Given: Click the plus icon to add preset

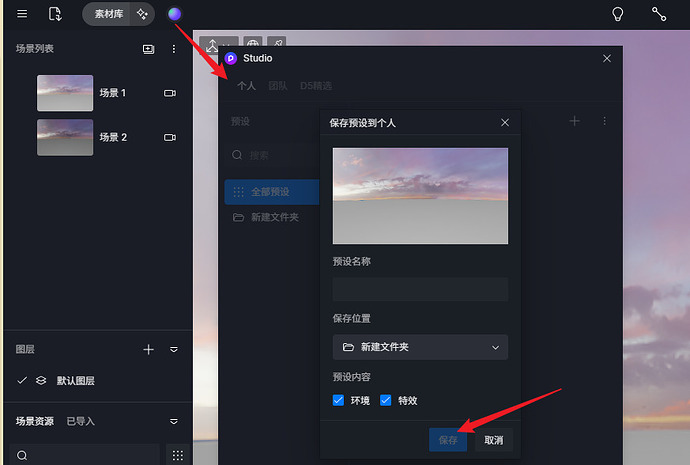Looking at the screenshot, I should 574,121.
